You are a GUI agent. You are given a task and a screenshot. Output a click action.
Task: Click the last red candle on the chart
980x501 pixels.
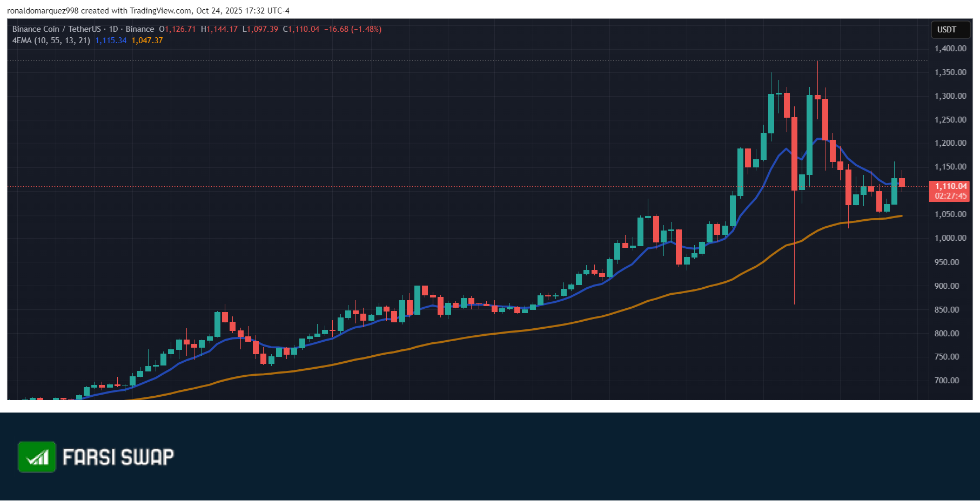click(x=902, y=182)
